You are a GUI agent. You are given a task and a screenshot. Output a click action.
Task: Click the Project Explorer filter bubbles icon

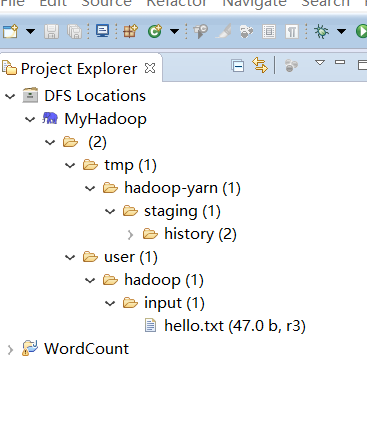291,65
